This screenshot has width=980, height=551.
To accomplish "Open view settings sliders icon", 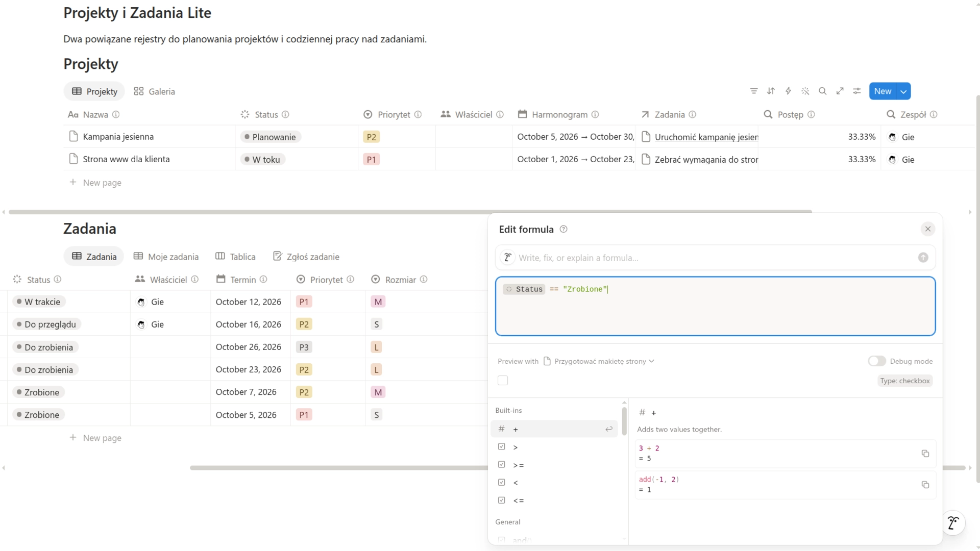I will click(857, 91).
